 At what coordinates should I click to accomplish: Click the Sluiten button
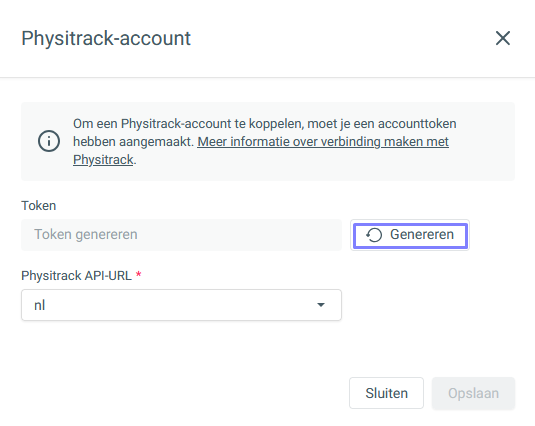pos(386,393)
